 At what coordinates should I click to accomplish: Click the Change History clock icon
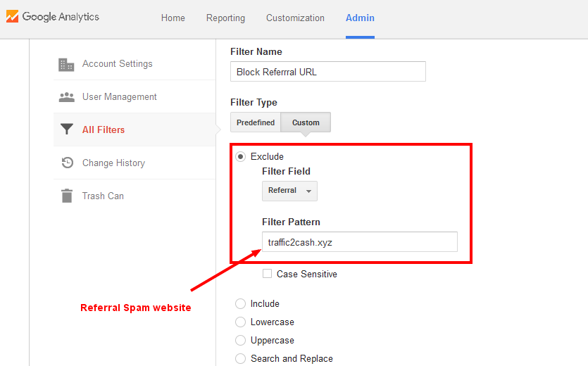(68, 163)
